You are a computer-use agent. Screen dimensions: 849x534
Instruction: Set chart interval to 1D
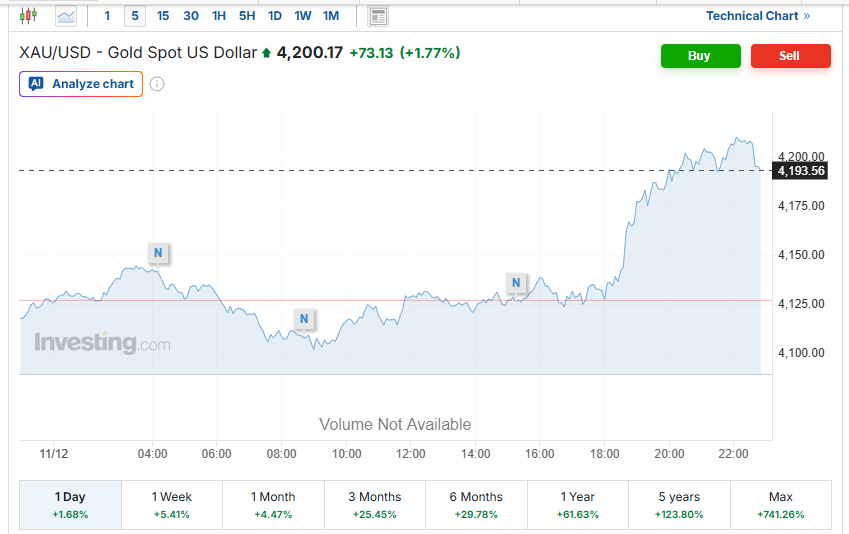tap(275, 16)
